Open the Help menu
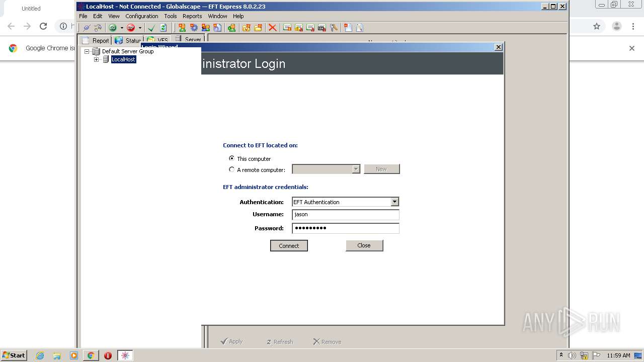The image size is (644, 362). pyautogui.click(x=238, y=16)
